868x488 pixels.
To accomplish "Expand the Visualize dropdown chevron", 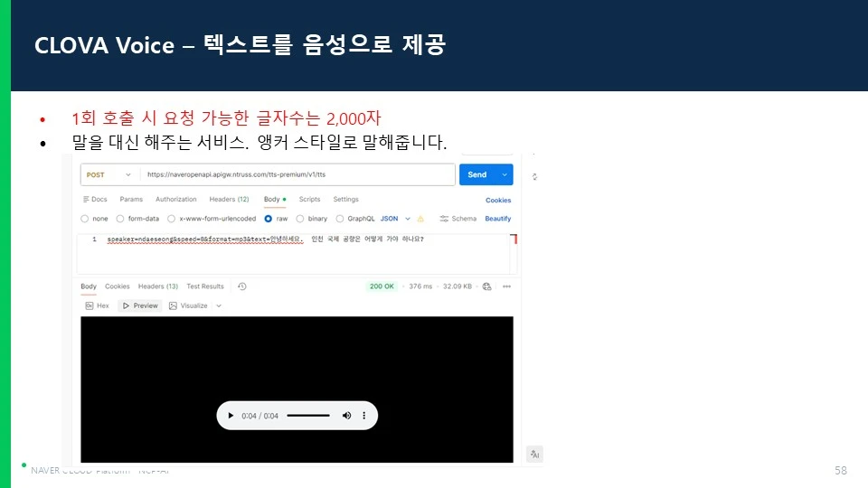I will click(x=219, y=306).
